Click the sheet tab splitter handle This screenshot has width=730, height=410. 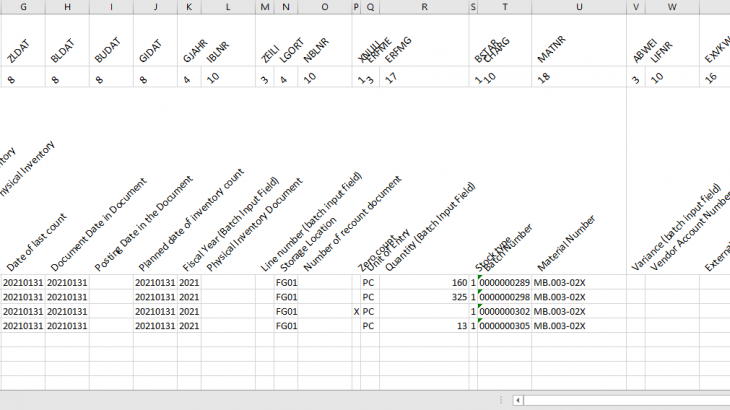click(501, 400)
